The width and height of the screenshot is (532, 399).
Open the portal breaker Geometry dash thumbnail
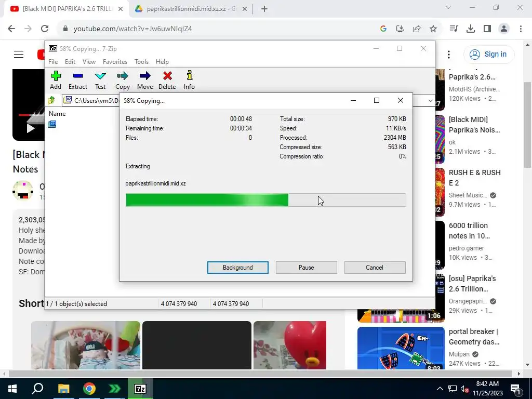click(401, 348)
